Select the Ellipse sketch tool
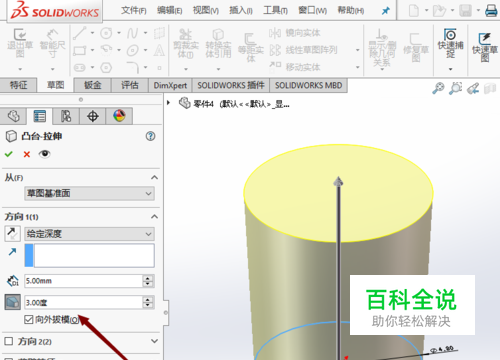Viewport: 500px width, 360px height. tap(133, 50)
